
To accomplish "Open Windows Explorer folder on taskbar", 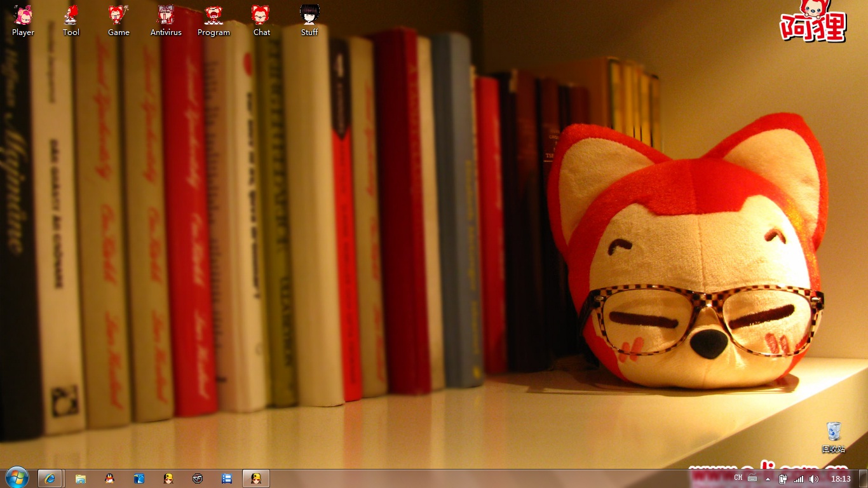I will tap(81, 478).
